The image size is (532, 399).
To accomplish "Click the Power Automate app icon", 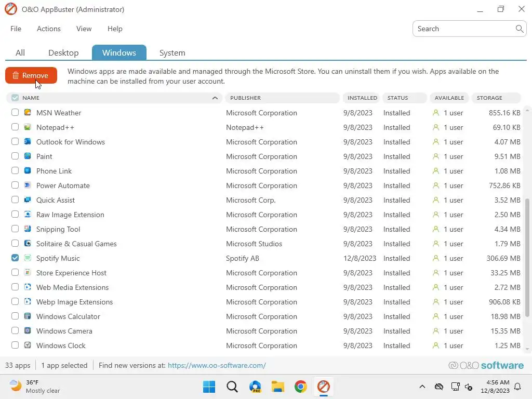I will (x=28, y=185).
